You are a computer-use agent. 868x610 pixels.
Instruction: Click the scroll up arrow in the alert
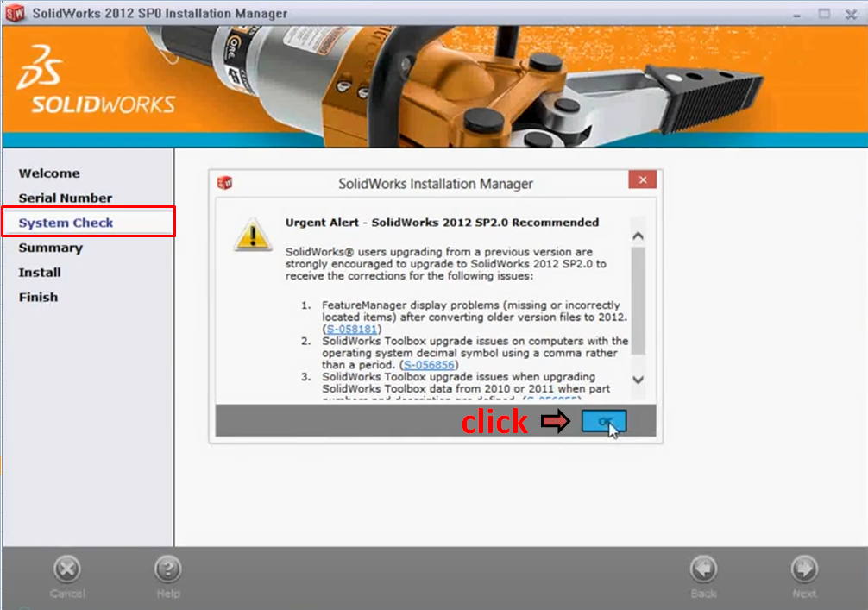pos(638,236)
